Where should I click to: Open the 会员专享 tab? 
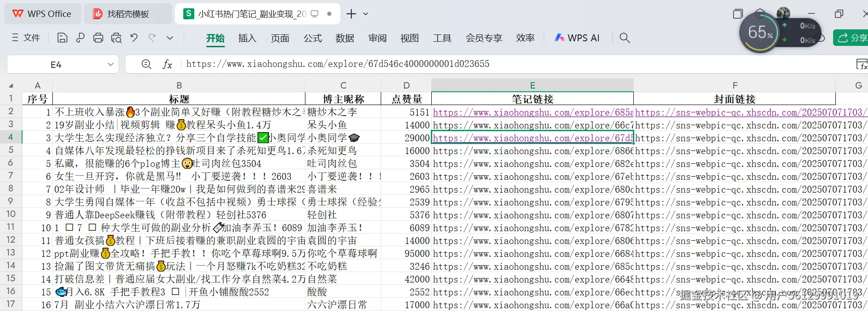(x=484, y=38)
